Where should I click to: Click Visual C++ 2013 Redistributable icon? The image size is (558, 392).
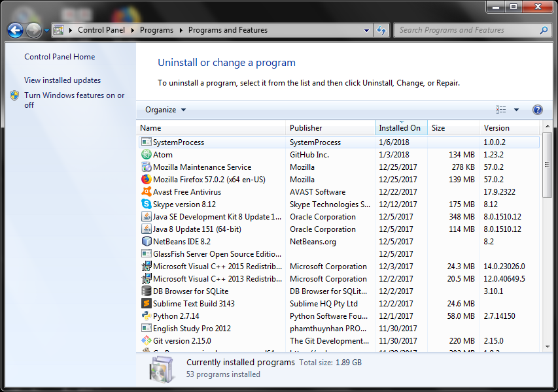tap(147, 278)
